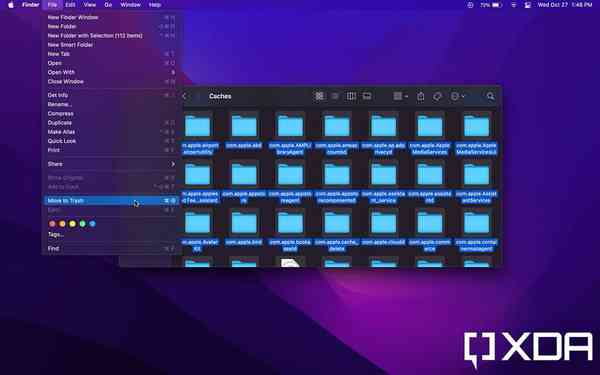This screenshot has height=375, width=600.
Task: Open the Edit menu
Action: 70,5
